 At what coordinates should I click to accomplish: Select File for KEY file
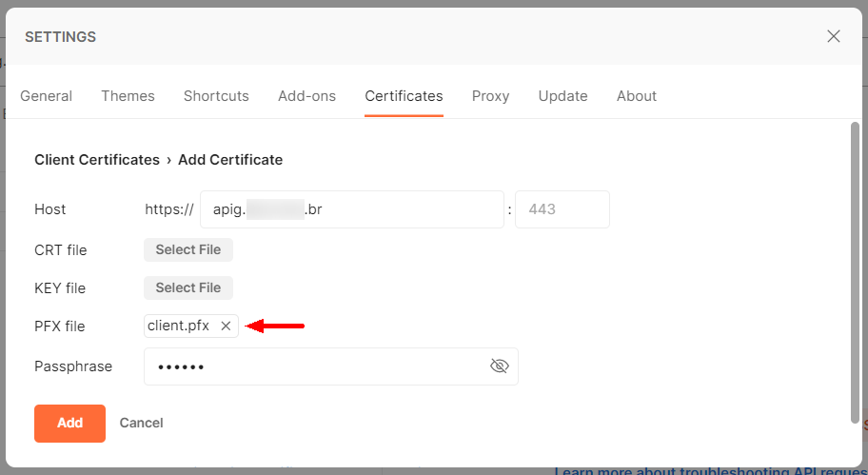pyautogui.click(x=187, y=287)
